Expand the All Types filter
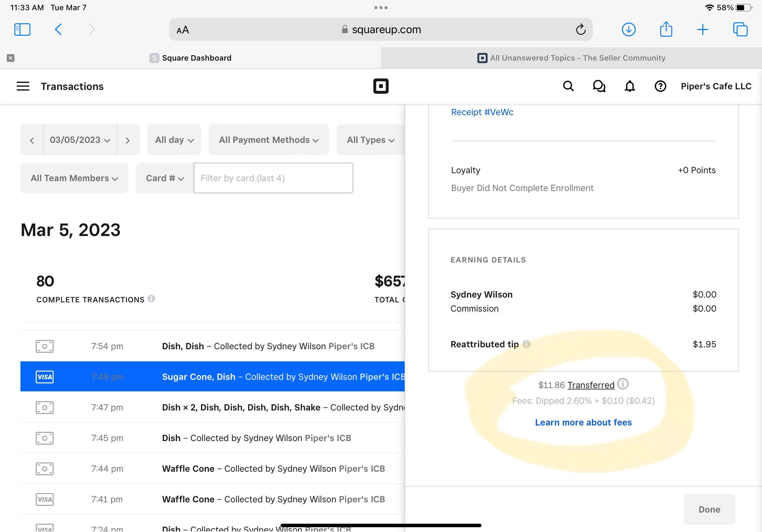 371,140
